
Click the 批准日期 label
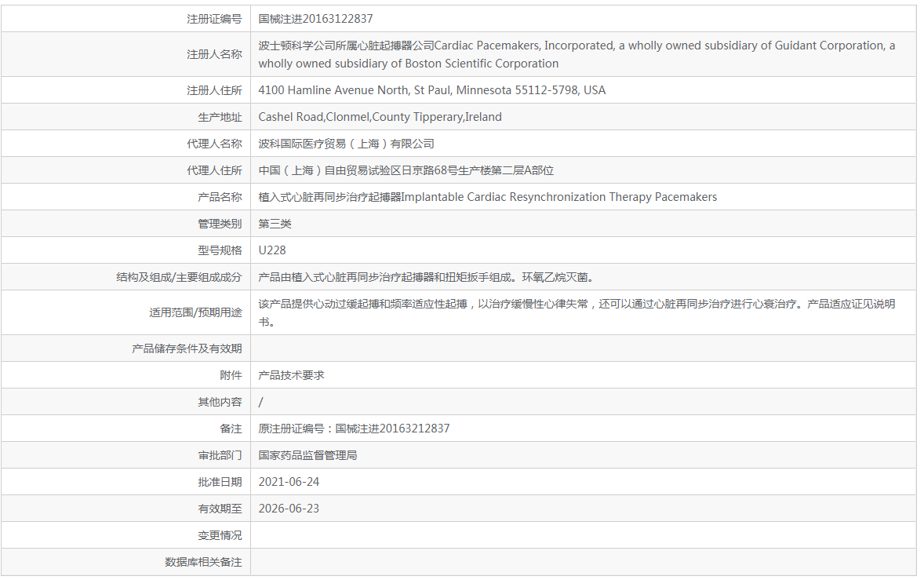(x=219, y=482)
